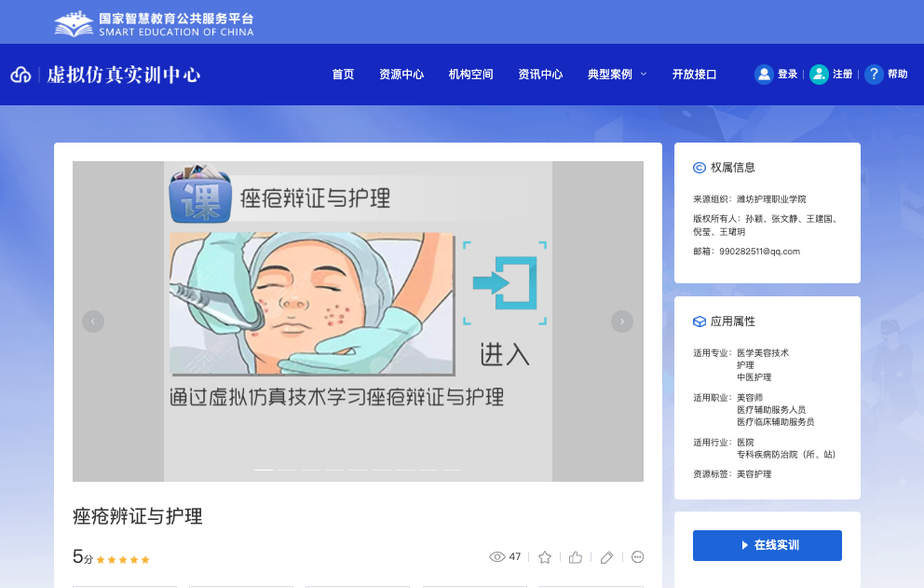Click the blue 课 badge in slide
This screenshot has width=924, height=588.
(200, 195)
